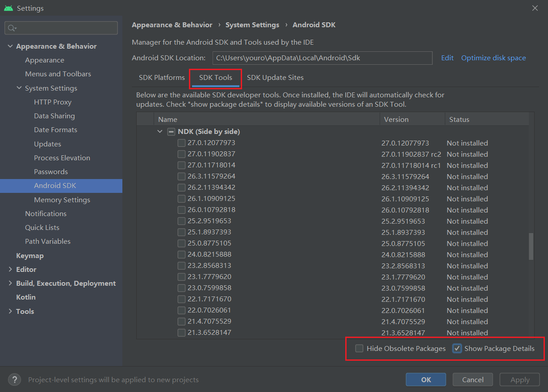Click the Android SDK Location path field
The height and width of the screenshot is (392, 548).
tap(322, 58)
